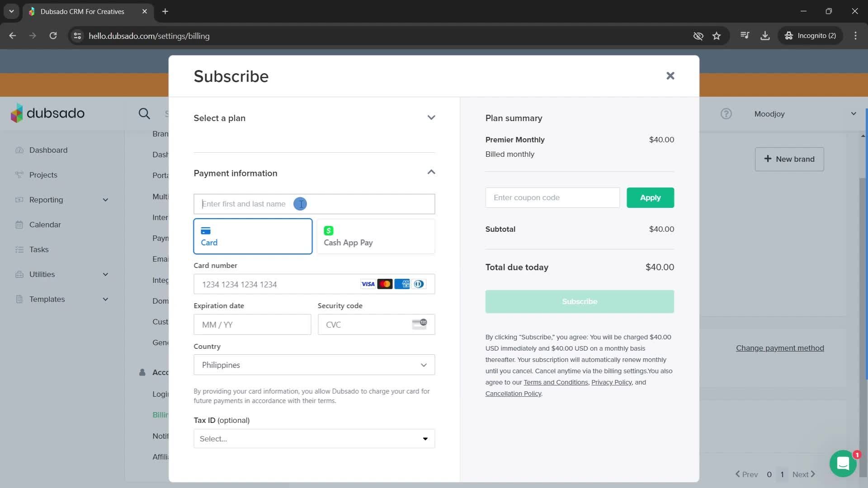868x488 pixels.
Task: Click the Card number input field
Action: point(314,284)
